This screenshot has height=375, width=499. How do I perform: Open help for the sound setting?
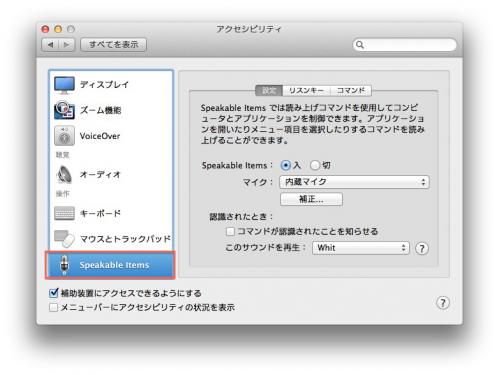coord(422,248)
